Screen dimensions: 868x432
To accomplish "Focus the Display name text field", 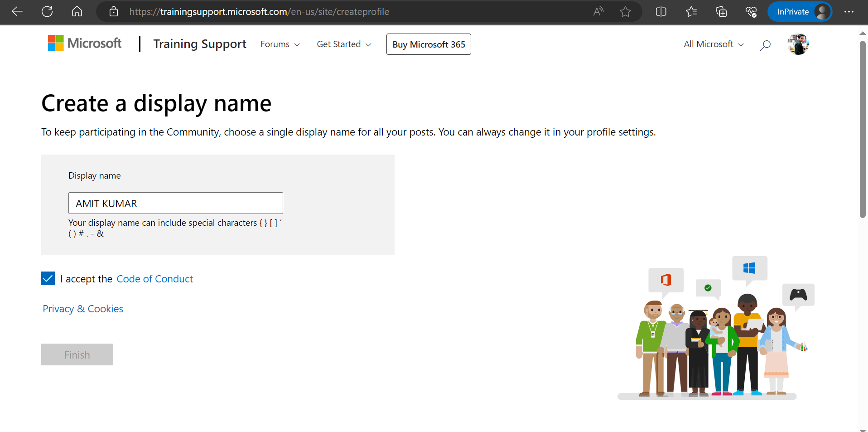I will [176, 203].
